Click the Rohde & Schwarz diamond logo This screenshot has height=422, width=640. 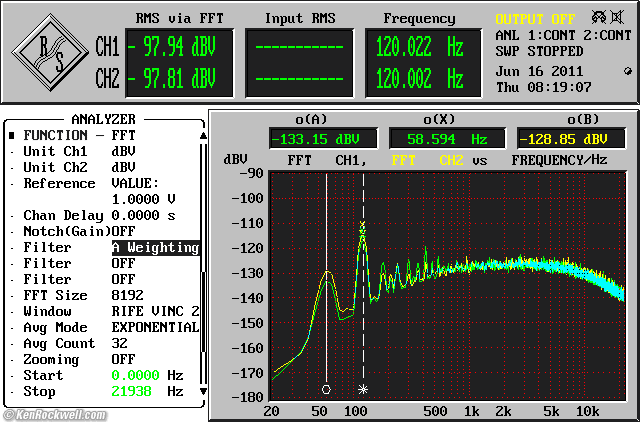click(50, 52)
